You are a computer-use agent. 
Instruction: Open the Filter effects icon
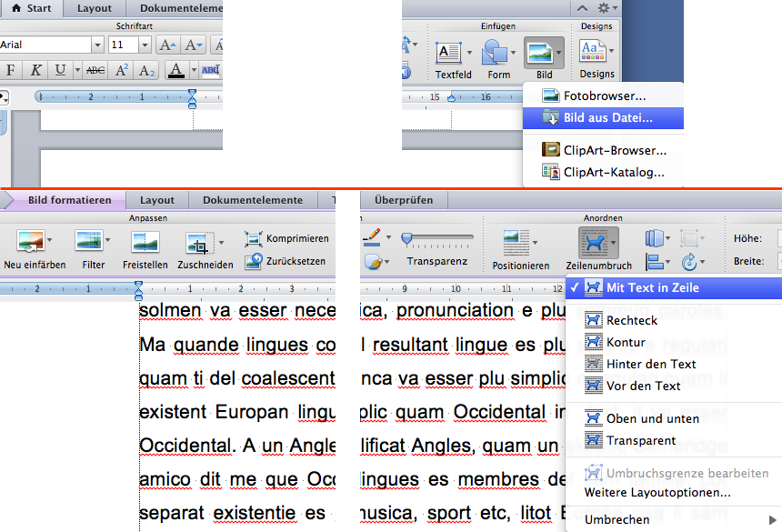(x=89, y=243)
